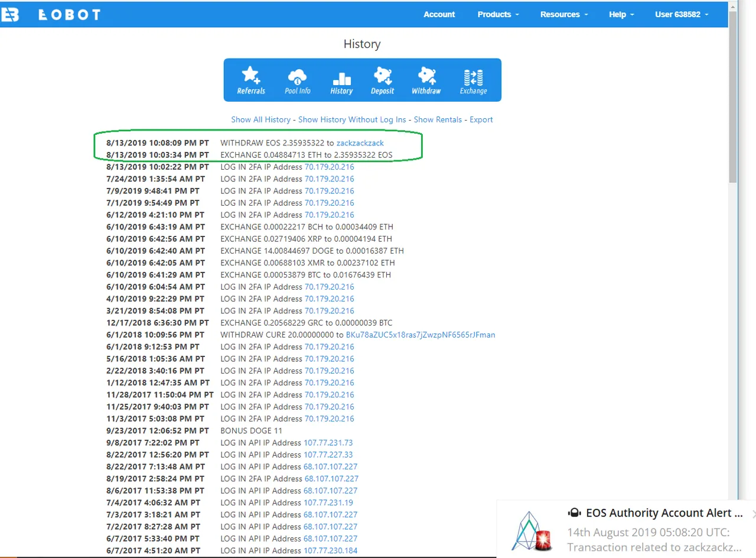Expand the User 638582 dropdown
Viewport: 756px width, 558px height.
tap(682, 14)
